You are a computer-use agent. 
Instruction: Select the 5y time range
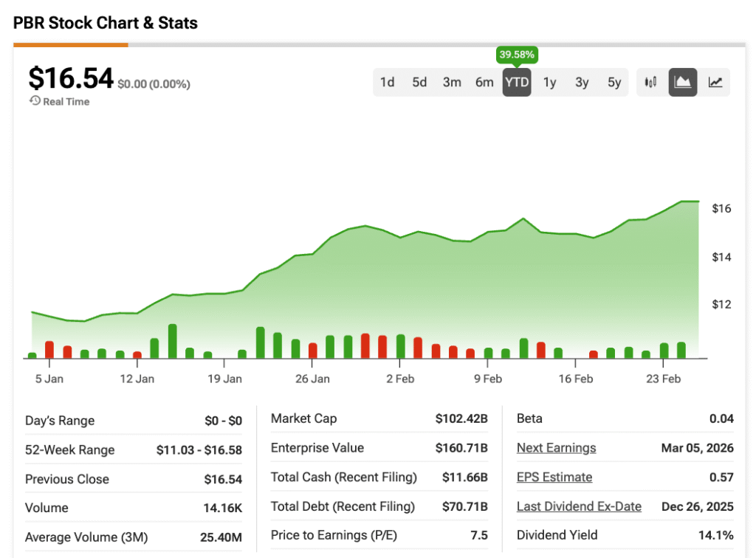click(614, 83)
